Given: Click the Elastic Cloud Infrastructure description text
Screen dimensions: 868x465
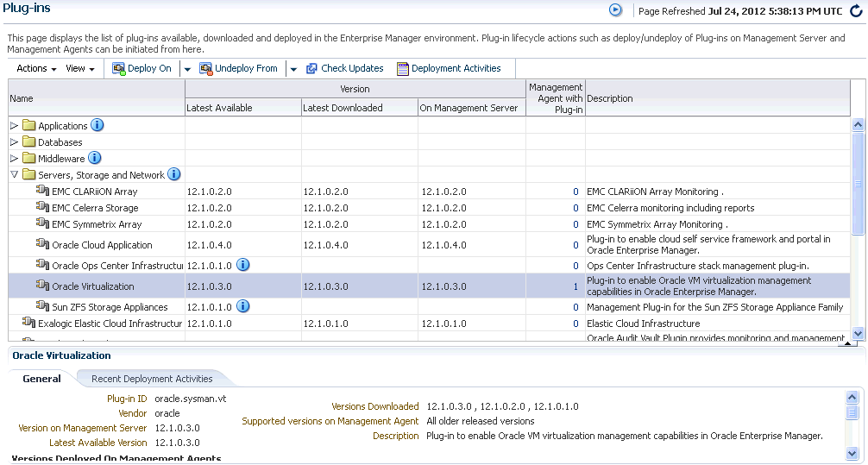Looking at the screenshot, I should [x=644, y=324].
